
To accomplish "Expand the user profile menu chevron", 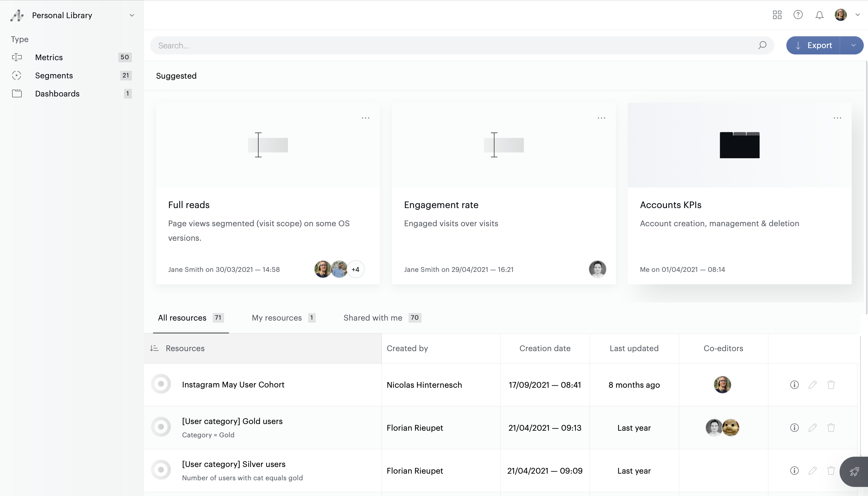I will tap(857, 15).
